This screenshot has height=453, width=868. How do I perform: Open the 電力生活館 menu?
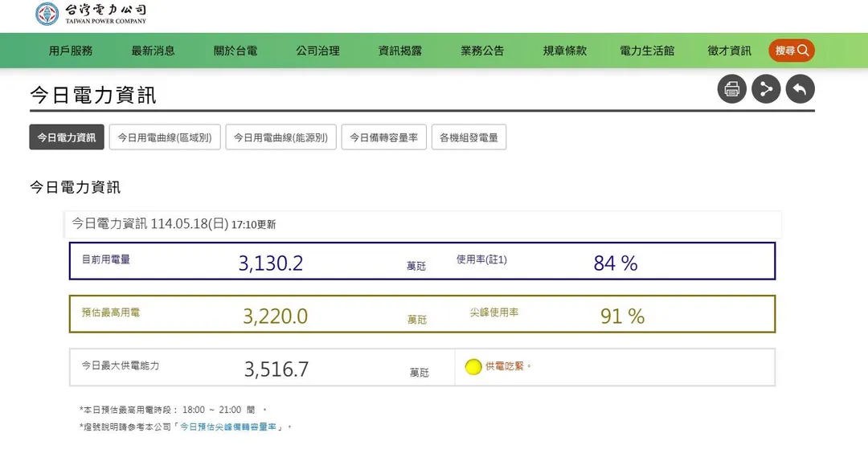pyautogui.click(x=646, y=51)
